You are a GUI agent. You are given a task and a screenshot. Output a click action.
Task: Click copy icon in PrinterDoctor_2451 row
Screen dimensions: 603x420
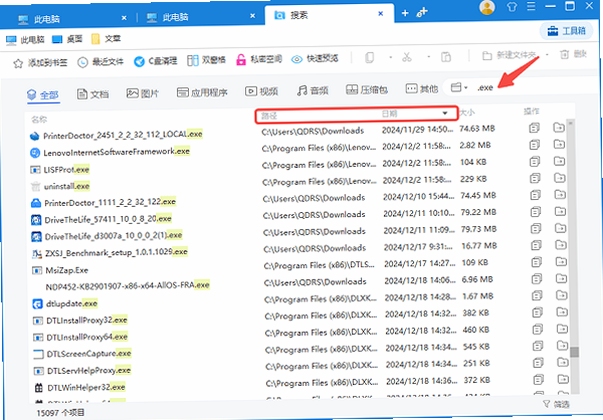tap(534, 128)
